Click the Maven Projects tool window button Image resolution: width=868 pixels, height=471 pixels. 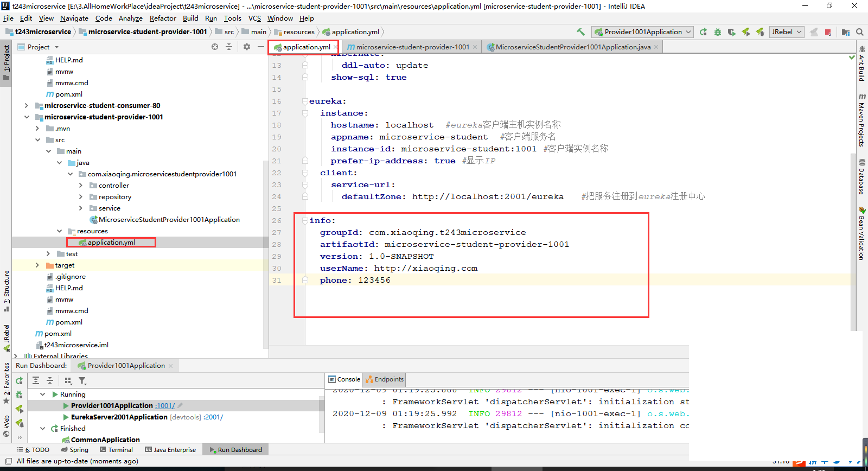[x=861, y=120]
